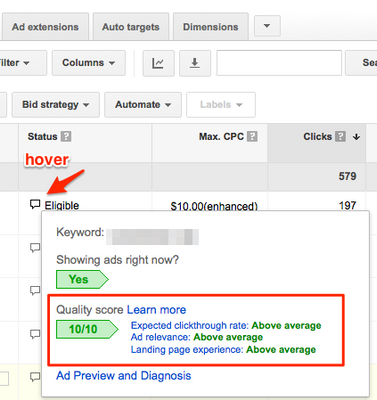
Task: Open Ad Preview and Diagnosis link
Action: (124, 376)
